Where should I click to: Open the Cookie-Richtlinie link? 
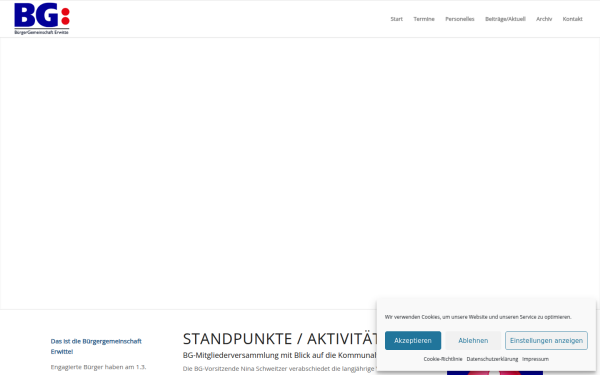(x=443, y=359)
